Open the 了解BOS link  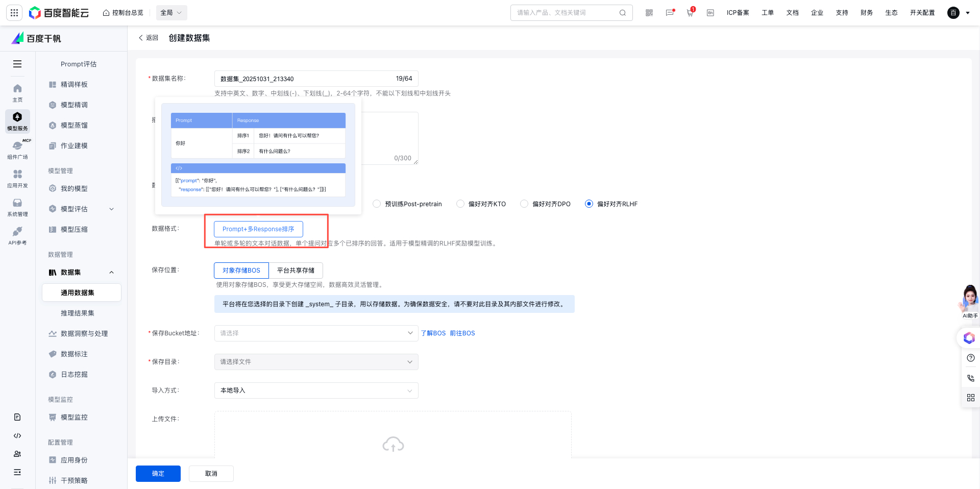tap(433, 333)
